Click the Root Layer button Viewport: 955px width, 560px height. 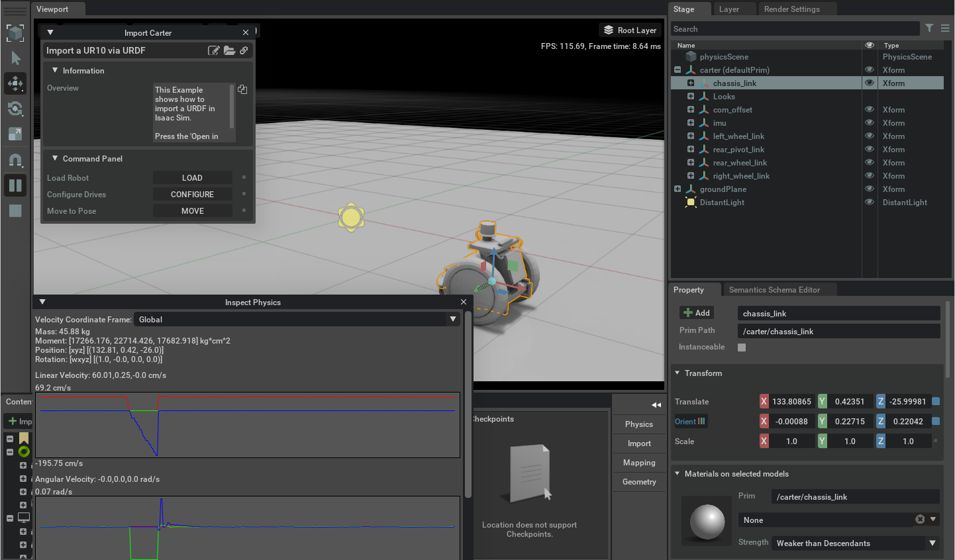630,30
